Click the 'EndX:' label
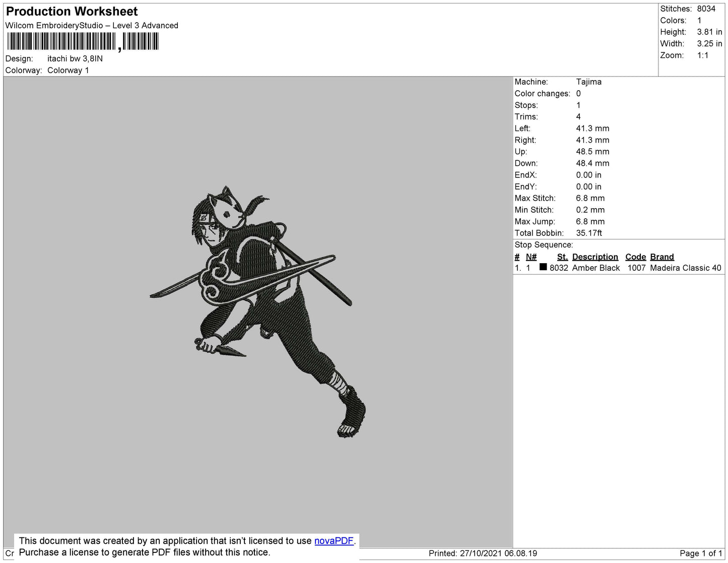 coord(526,175)
